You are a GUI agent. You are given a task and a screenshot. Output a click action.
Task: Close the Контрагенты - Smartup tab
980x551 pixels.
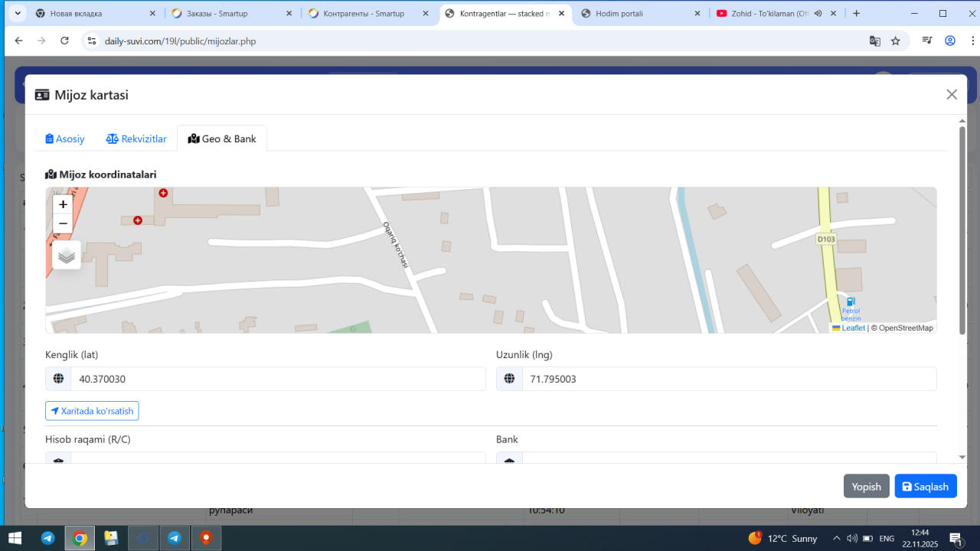(x=425, y=14)
